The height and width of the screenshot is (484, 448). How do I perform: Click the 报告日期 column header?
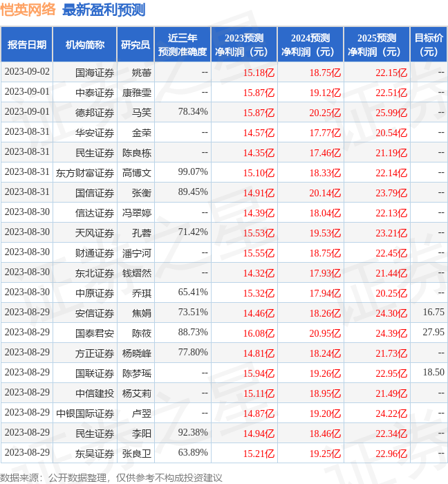27,44
